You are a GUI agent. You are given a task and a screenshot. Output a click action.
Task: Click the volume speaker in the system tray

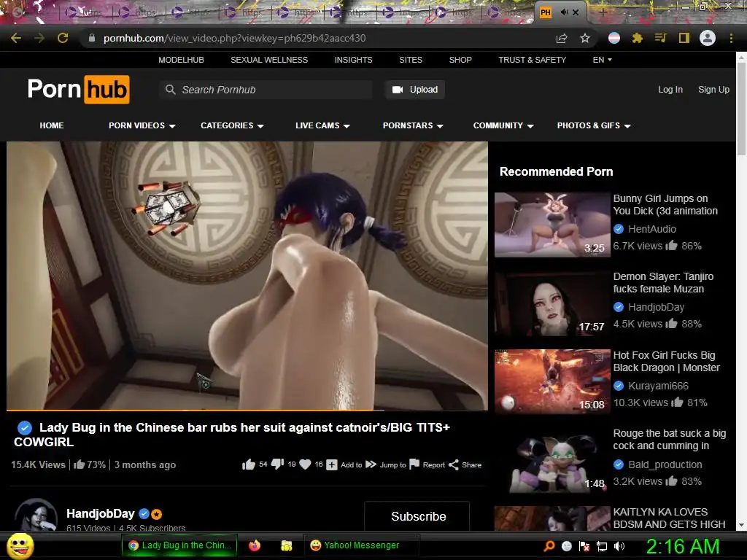coord(619,546)
